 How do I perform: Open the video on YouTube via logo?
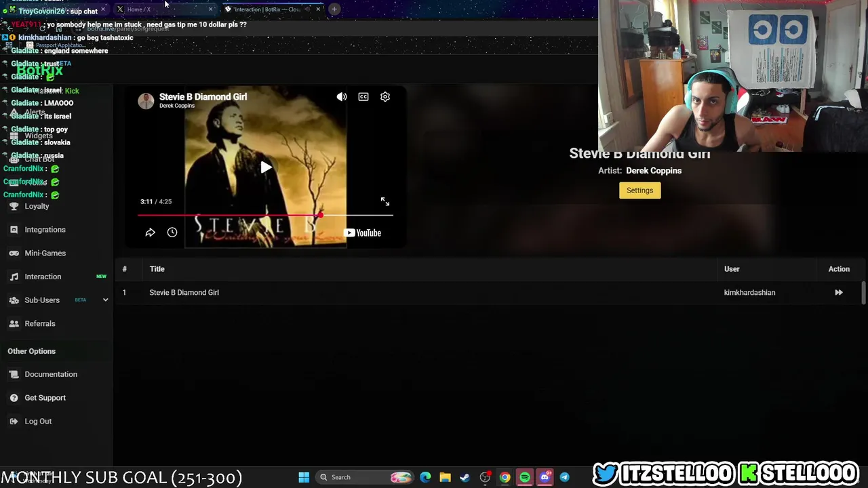[362, 233]
